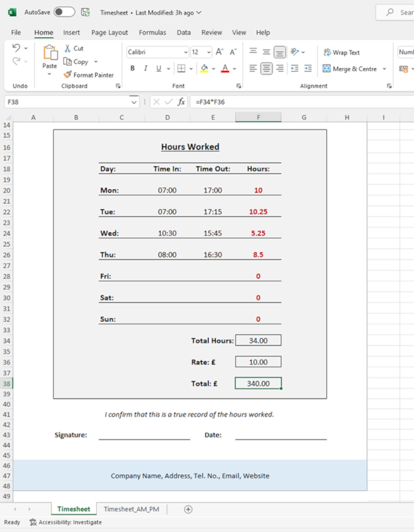
Task: Open the Review tab
Action: pyautogui.click(x=212, y=32)
